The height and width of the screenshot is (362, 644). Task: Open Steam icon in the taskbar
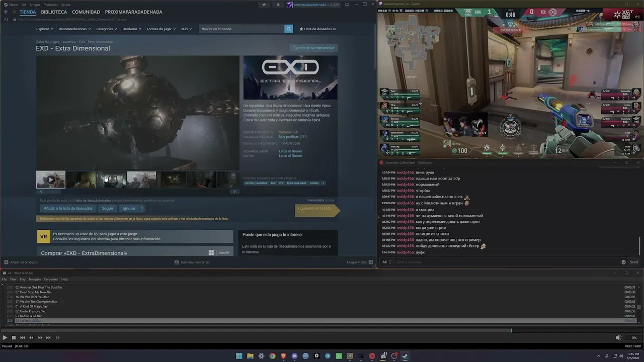[405, 356]
